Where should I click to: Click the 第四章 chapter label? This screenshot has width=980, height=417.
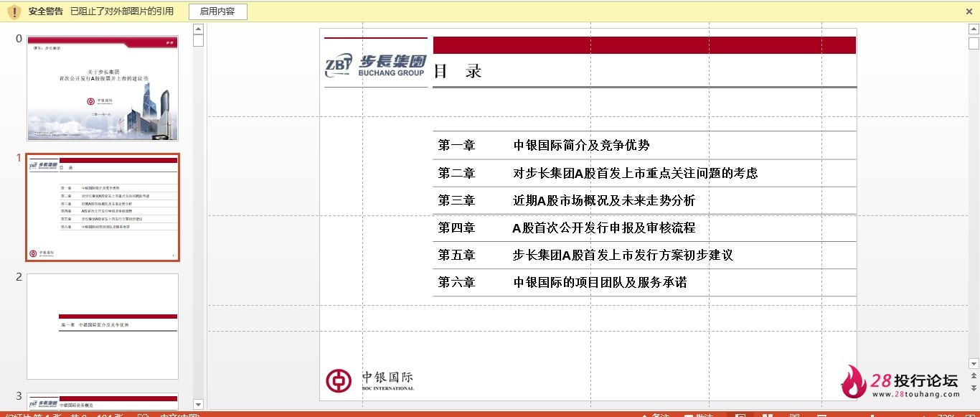457,228
